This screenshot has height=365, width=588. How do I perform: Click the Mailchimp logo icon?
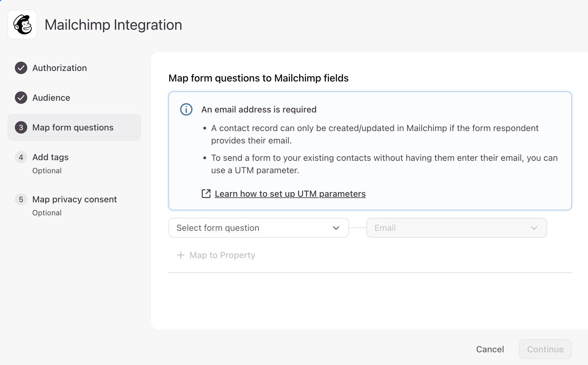(x=22, y=24)
